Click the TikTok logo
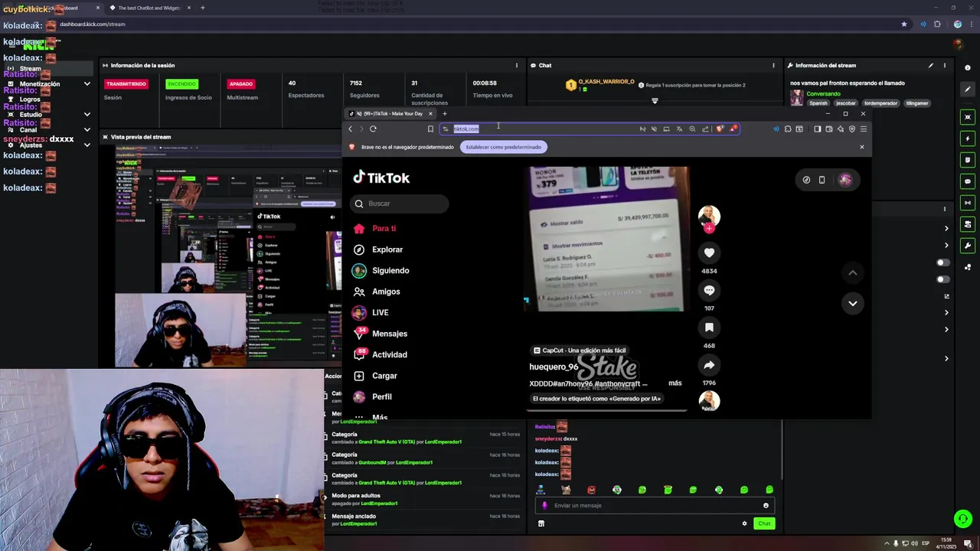Image resolution: width=980 pixels, height=551 pixels. (381, 178)
